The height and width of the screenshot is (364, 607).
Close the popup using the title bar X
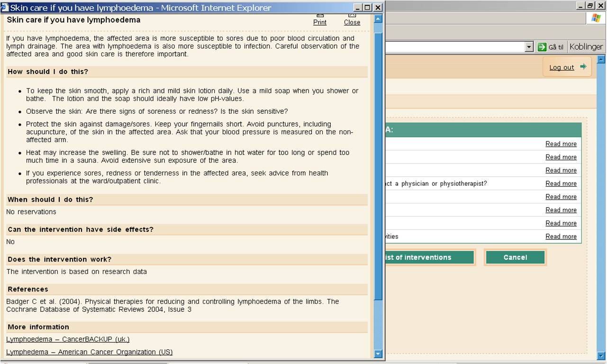(378, 8)
